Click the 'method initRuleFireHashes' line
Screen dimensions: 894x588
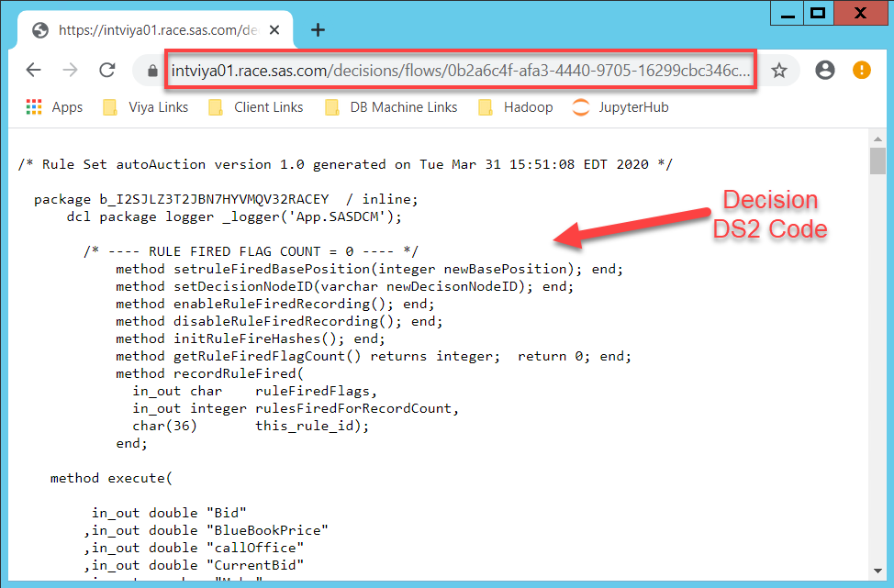pyautogui.click(x=251, y=338)
